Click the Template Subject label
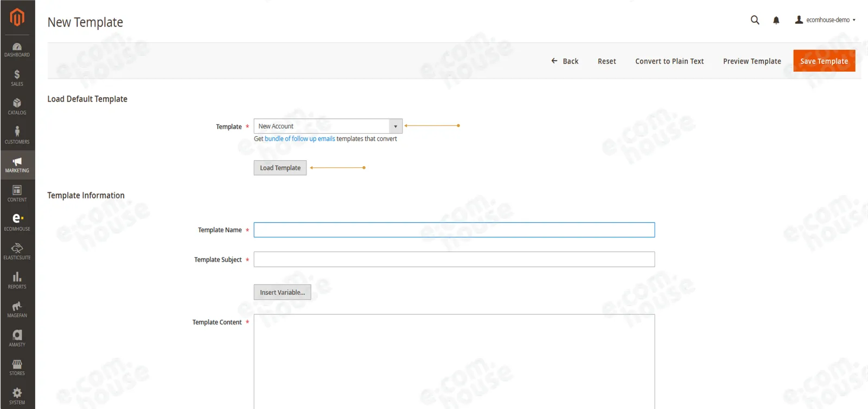This screenshot has height=409, width=868. pyautogui.click(x=218, y=260)
